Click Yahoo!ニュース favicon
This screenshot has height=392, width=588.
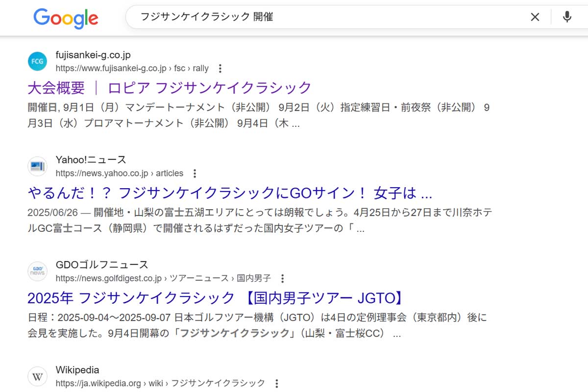pyautogui.click(x=38, y=167)
